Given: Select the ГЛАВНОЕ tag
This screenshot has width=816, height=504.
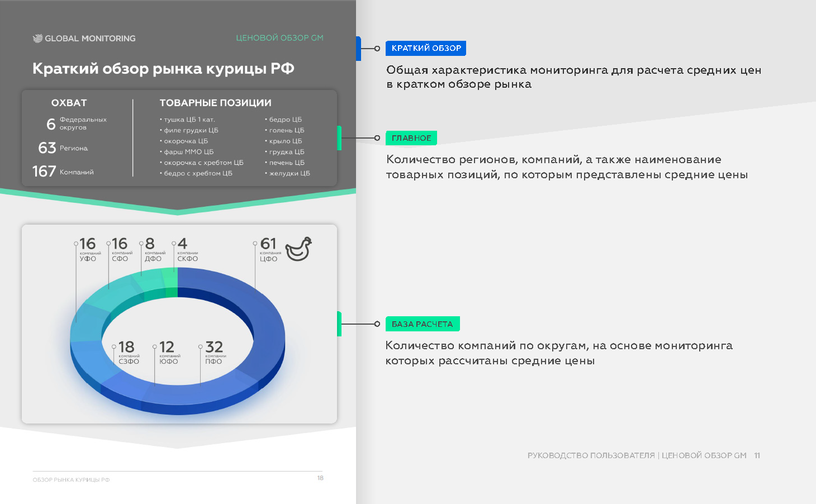Looking at the screenshot, I should 411,138.
